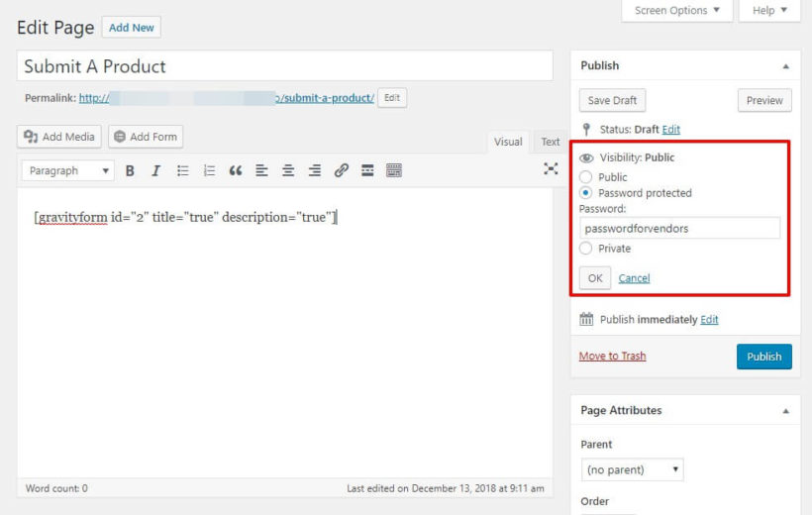
Task: Click the publish calendar icon
Action: [x=586, y=319]
